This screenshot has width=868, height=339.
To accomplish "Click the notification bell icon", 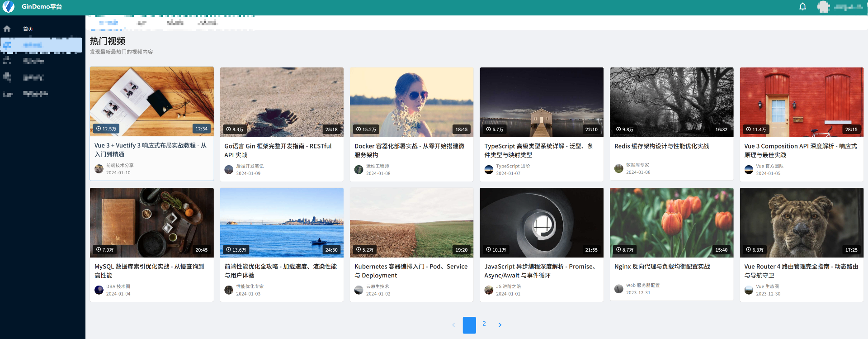I will 802,7.
